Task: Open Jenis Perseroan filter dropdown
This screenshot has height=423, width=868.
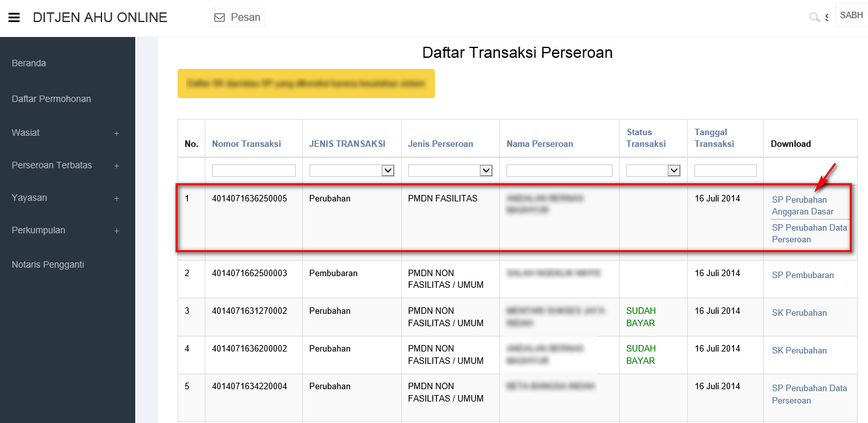Action: tap(450, 170)
